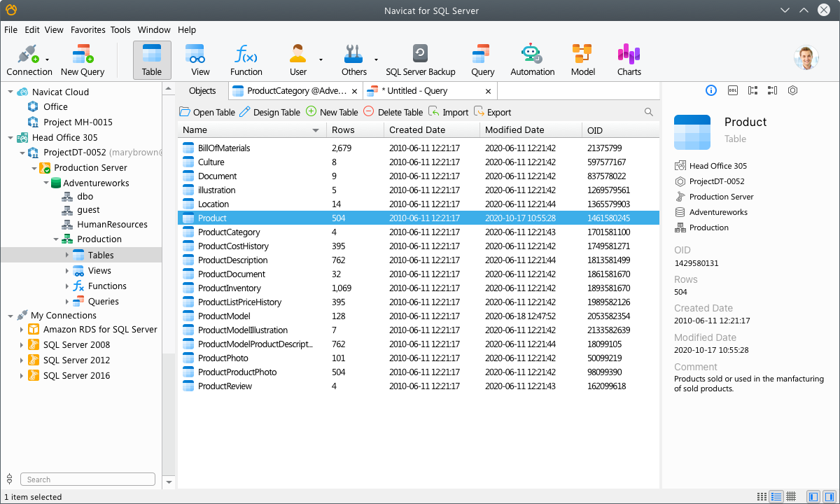
Task: Switch to icon grid view in status bar
Action: coord(762,497)
